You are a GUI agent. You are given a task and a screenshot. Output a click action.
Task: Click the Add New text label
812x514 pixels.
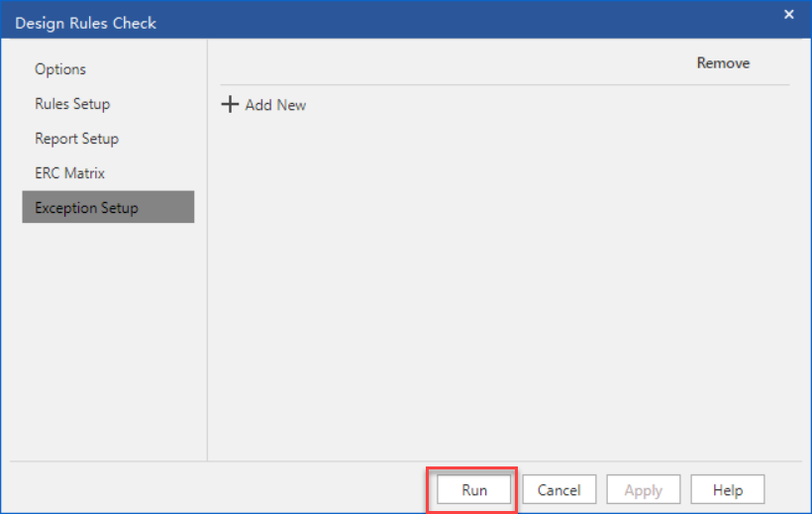coord(275,105)
